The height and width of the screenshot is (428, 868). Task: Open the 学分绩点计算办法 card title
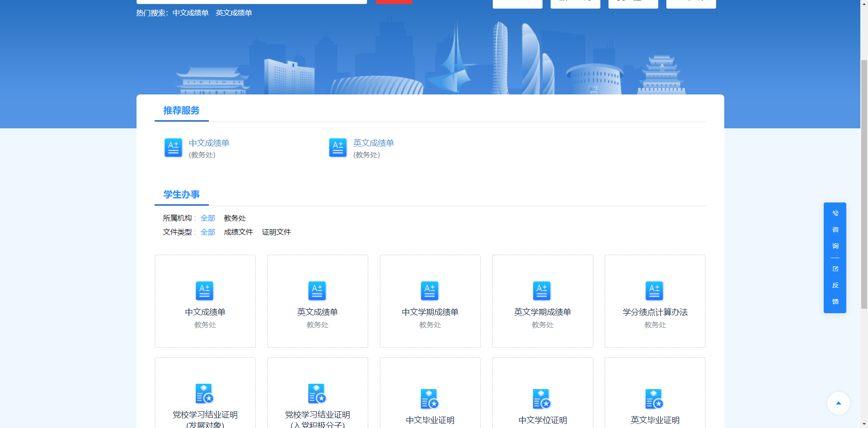655,312
